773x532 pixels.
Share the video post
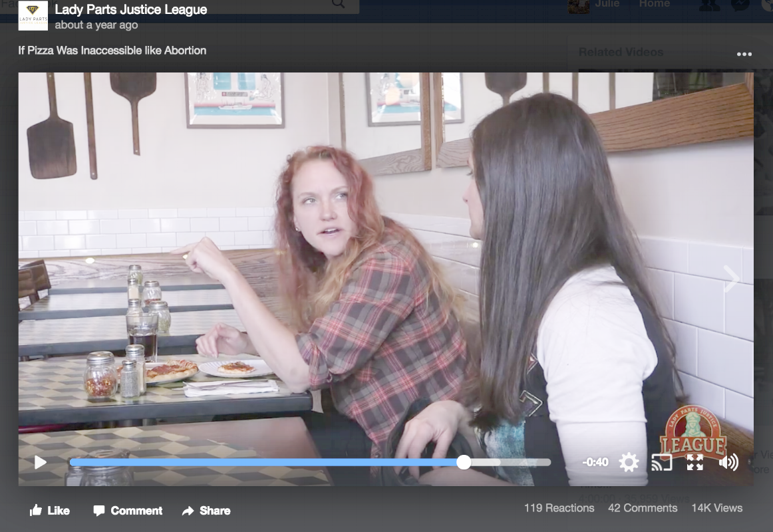click(x=206, y=510)
